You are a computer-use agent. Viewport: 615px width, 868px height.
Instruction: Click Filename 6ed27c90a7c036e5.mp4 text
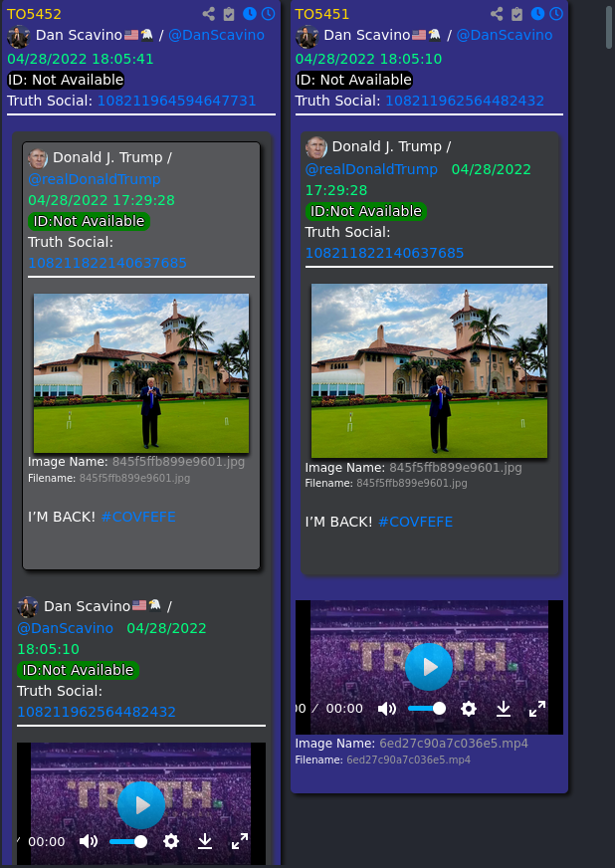click(x=409, y=760)
